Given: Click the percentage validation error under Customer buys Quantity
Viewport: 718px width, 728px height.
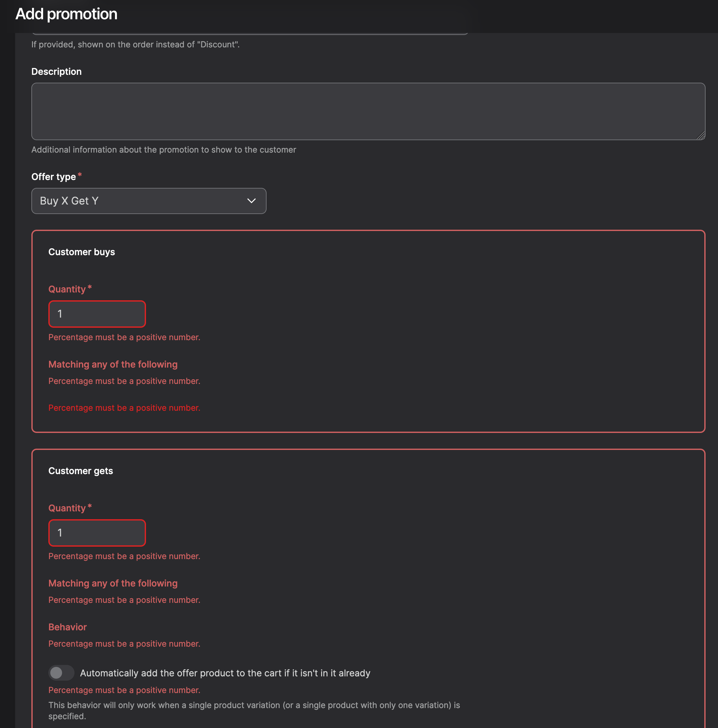Looking at the screenshot, I should (x=124, y=337).
